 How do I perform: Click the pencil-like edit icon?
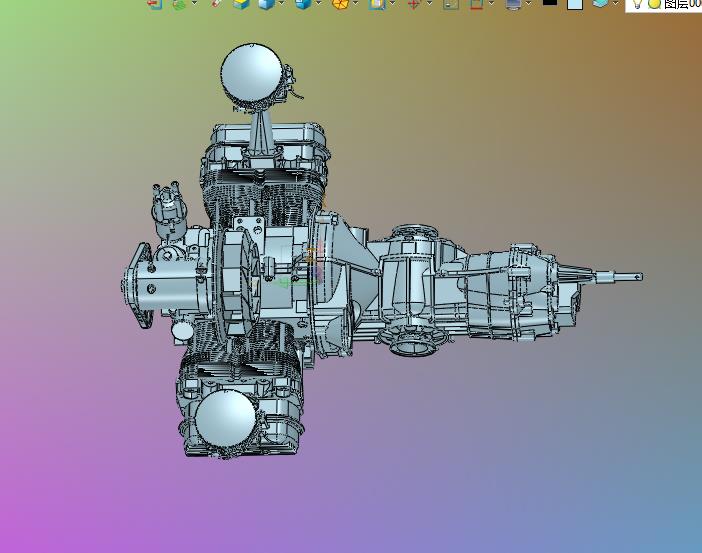point(216,3)
